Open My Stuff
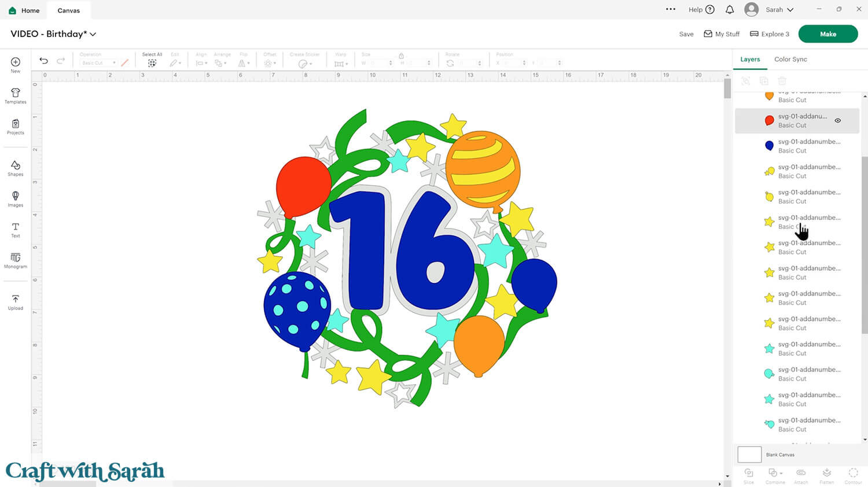Image resolution: width=868 pixels, height=487 pixels. tap(722, 34)
